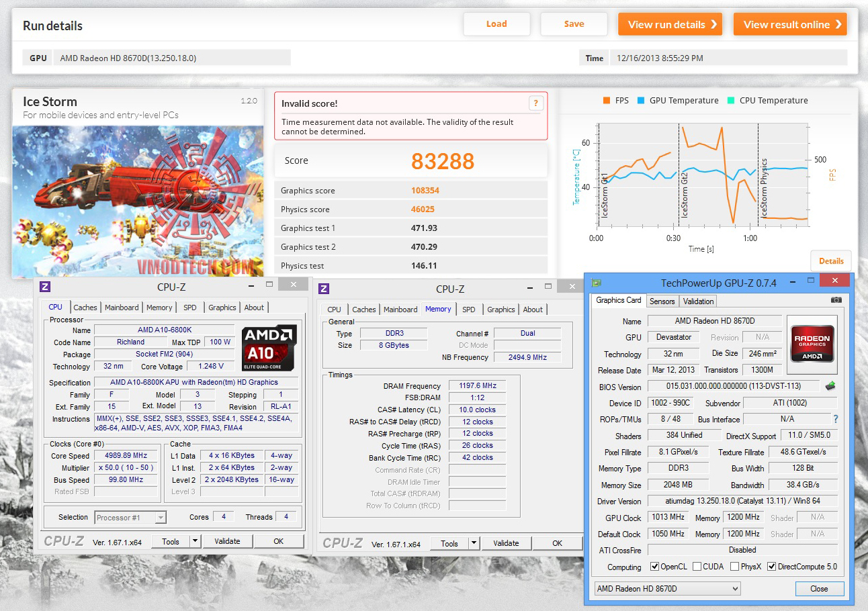Select CPU tab in CPU-Z Memory window
Screen dimensions: 868x611
coord(335,310)
